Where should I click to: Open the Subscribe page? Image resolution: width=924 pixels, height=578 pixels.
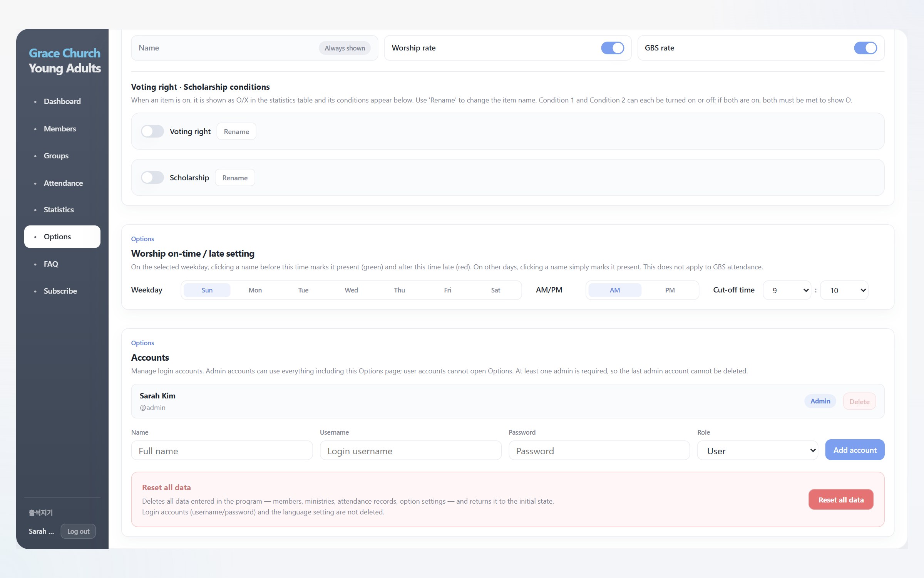(62, 291)
